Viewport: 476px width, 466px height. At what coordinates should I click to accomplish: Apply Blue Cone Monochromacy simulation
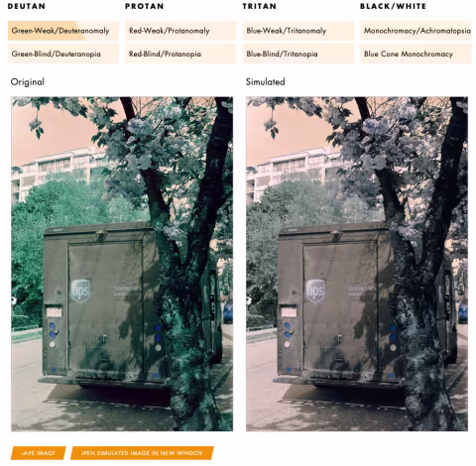416,54
